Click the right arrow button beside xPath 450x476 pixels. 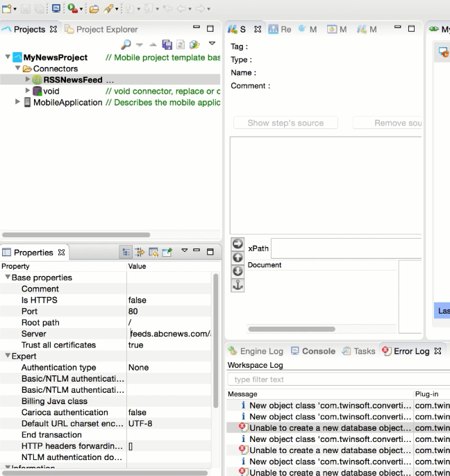click(237, 244)
